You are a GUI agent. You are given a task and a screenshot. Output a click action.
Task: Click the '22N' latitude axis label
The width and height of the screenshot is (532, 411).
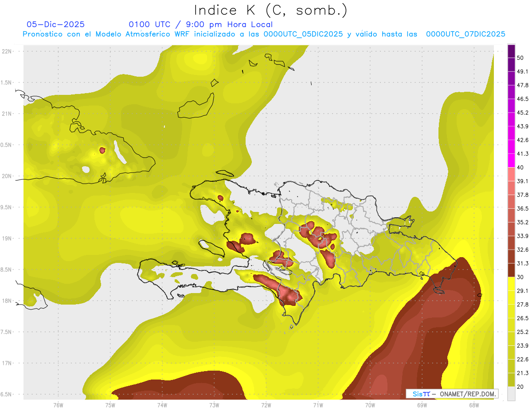(x=7, y=51)
